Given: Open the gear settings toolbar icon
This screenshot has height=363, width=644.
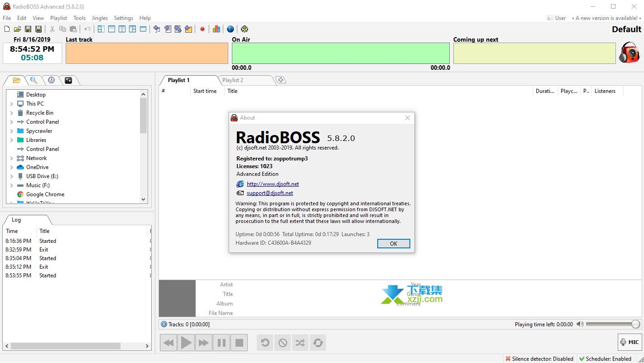Looking at the screenshot, I should (x=245, y=29).
